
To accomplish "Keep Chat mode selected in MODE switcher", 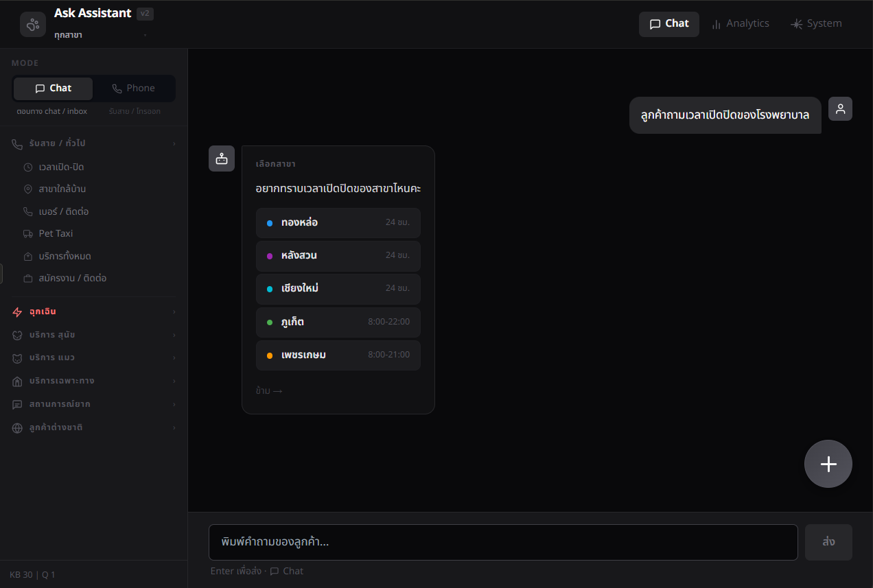I will 53,88.
